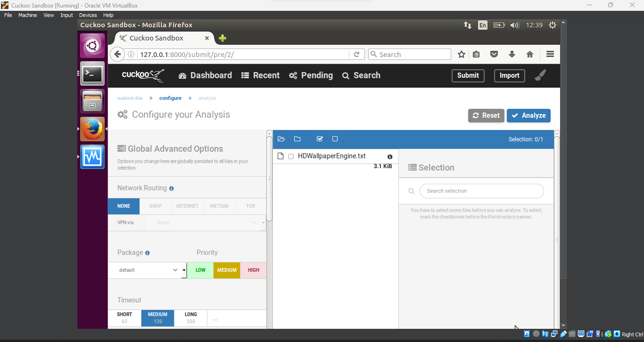Viewport: 644px width, 342px height.
Task: Click the expand all folders icon
Action: pos(281,139)
